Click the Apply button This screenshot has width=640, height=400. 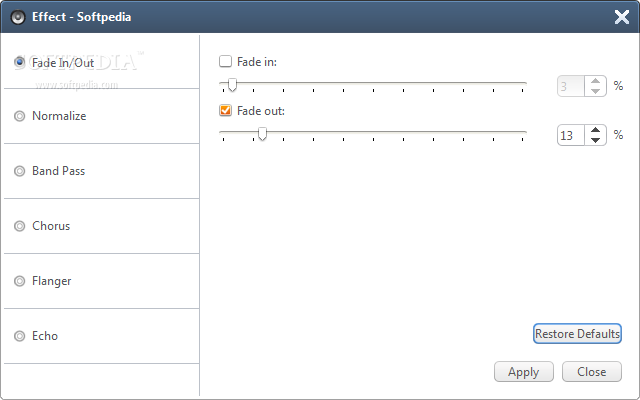click(x=523, y=372)
